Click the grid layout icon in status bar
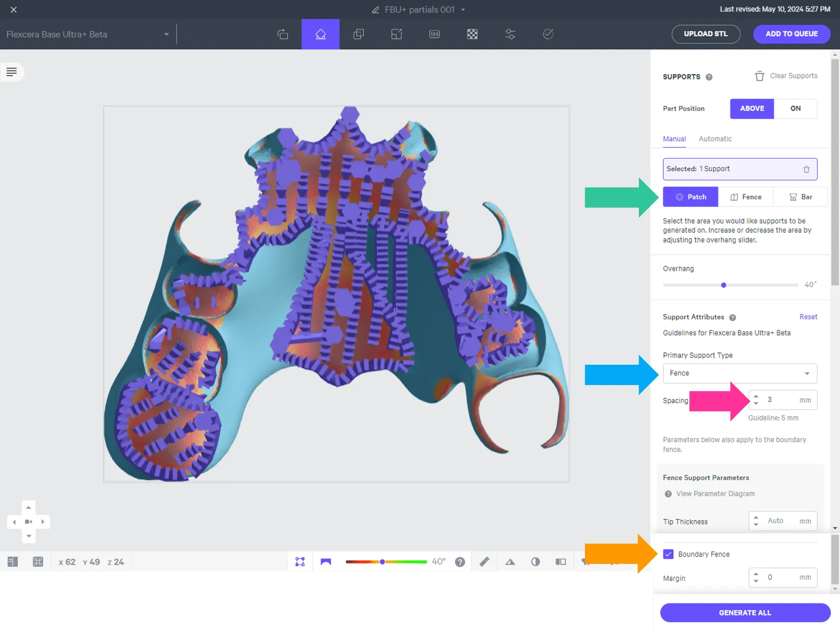 38,562
